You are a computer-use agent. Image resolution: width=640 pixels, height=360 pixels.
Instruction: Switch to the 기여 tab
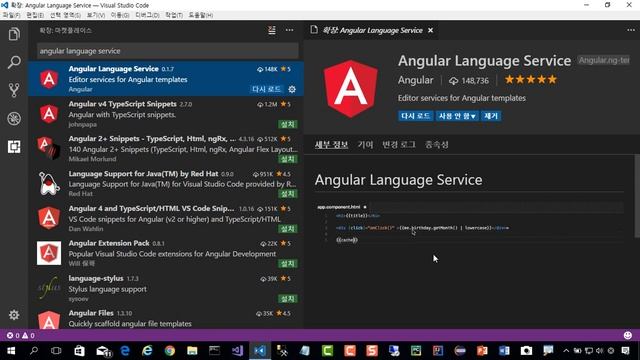(365, 144)
